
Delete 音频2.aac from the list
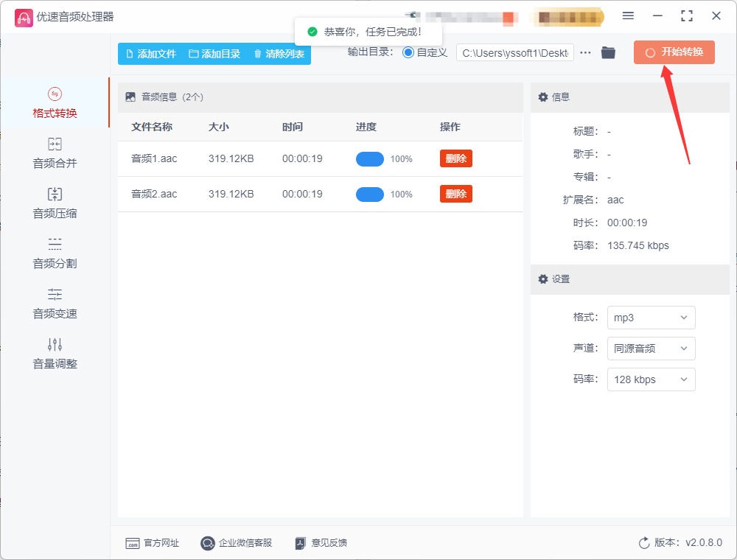[456, 194]
